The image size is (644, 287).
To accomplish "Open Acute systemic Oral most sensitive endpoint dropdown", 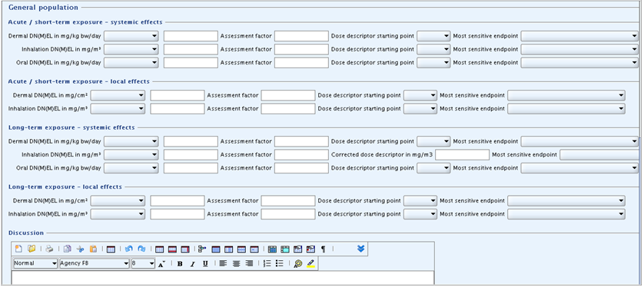I will coord(579,63).
